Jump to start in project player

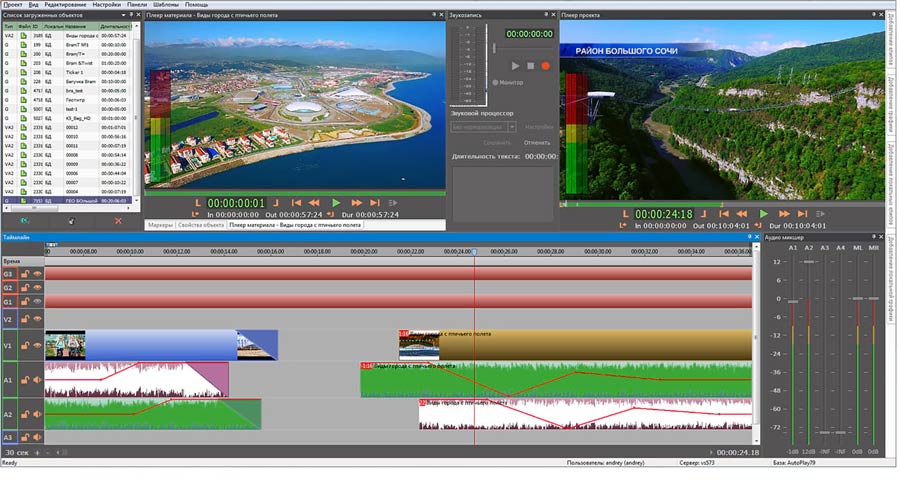coord(724,214)
